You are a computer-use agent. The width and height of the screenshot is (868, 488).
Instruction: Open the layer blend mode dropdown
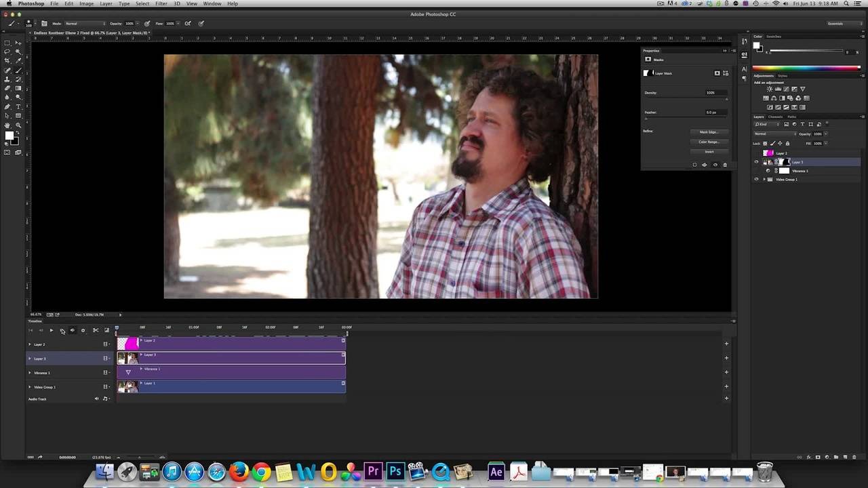(774, 134)
